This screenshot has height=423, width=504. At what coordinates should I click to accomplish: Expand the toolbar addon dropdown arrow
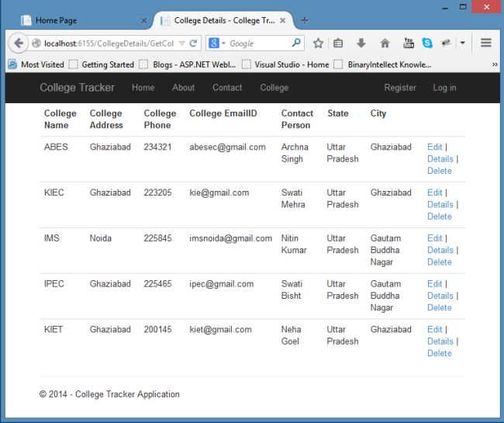pos(463,43)
